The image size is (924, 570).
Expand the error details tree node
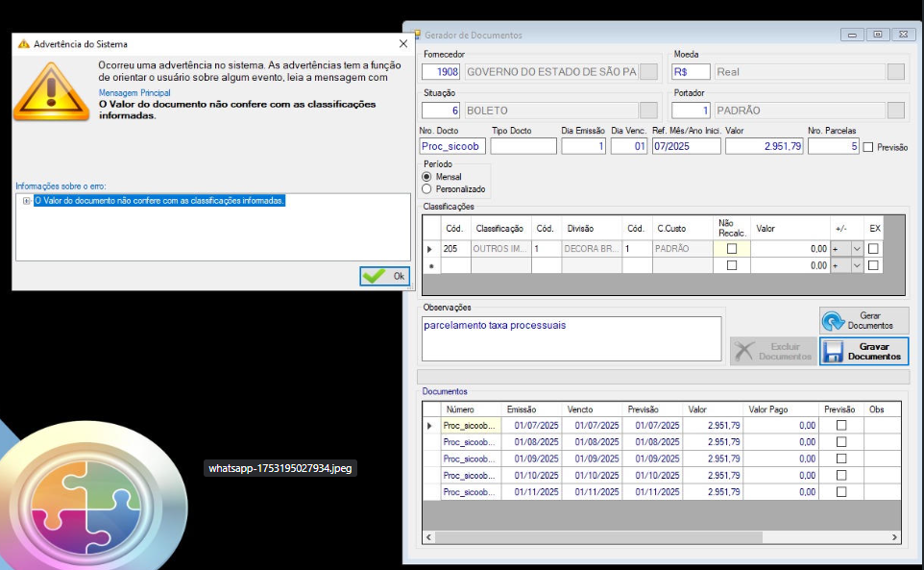click(x=26, y=201)
